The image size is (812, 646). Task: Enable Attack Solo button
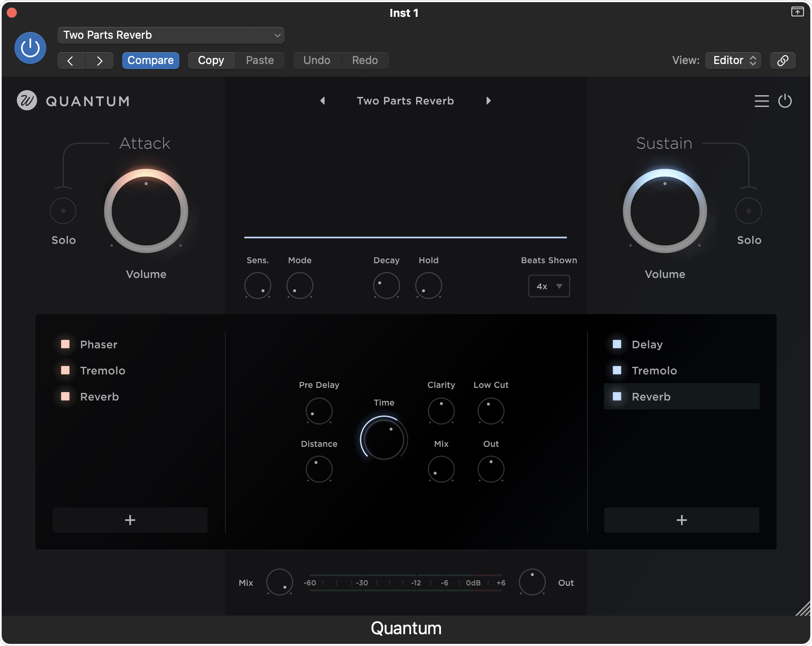[63, 211]
